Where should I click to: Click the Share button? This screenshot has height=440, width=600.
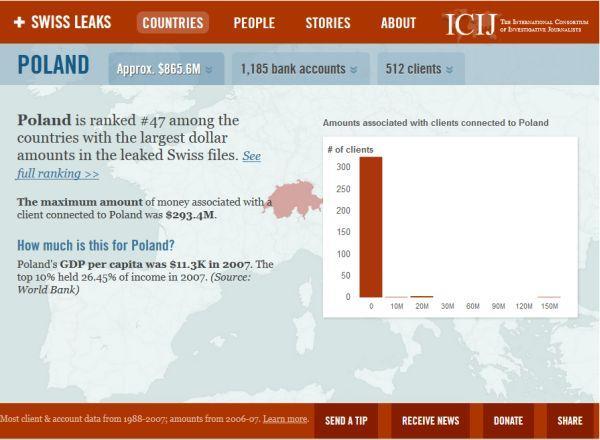(570, 421)
